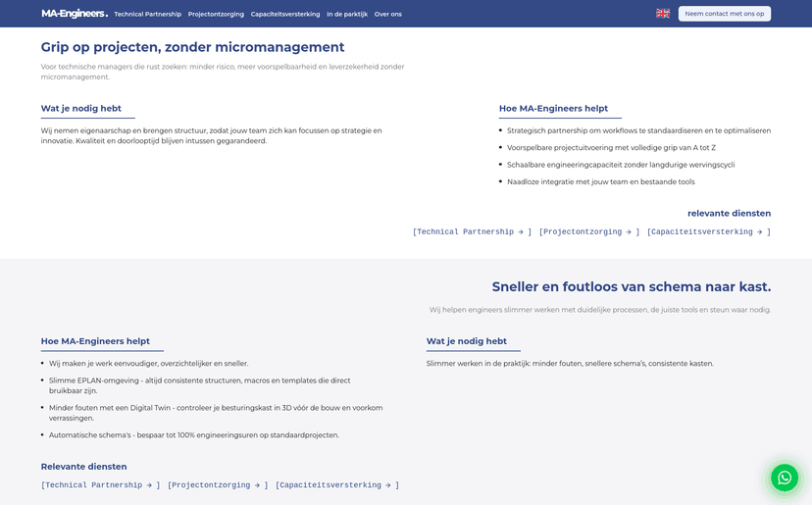The image size is (812, 505).
Task: Click the right-aligned relevante diensten label
Action: coord(729,213)
